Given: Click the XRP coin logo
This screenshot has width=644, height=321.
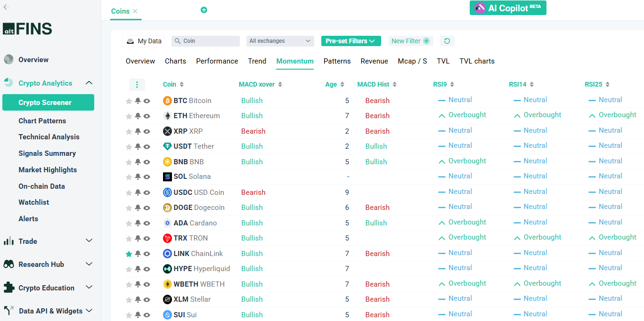Looking at the screenshot, I should coord(167,131).
